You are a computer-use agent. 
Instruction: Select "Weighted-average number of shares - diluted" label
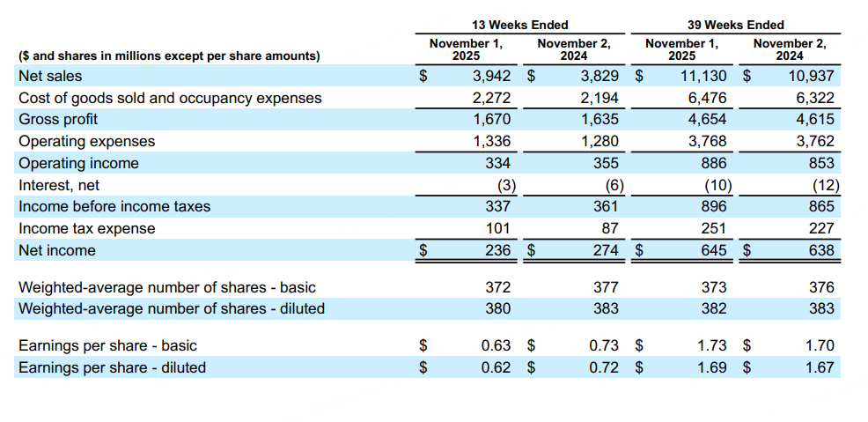coord(172,308)
